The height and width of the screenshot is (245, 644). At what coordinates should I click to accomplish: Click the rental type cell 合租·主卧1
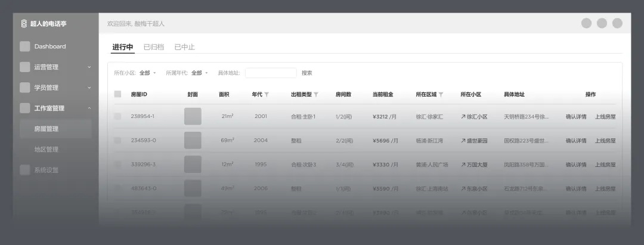[x=303, y=117]
